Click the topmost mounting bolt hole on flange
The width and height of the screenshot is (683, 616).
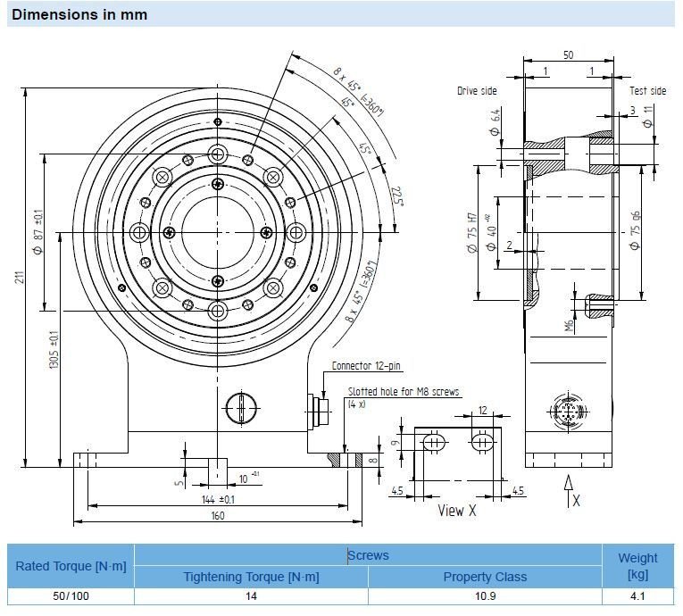coord(217,155)
